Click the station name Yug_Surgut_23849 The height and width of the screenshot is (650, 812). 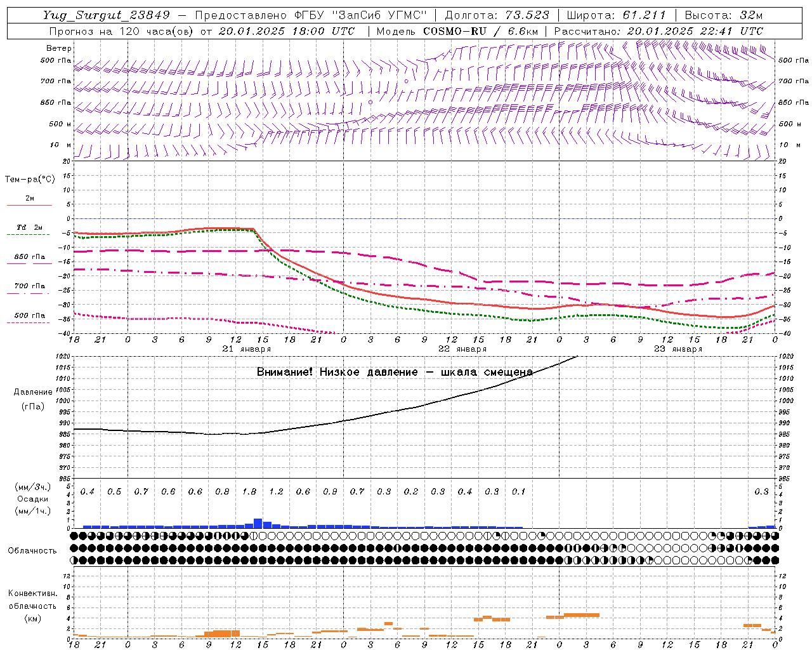click(x=106, y=15)
